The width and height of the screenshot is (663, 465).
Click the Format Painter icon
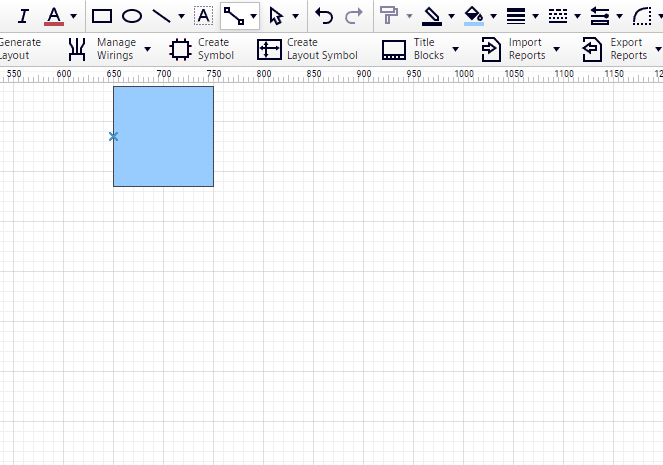389,15
